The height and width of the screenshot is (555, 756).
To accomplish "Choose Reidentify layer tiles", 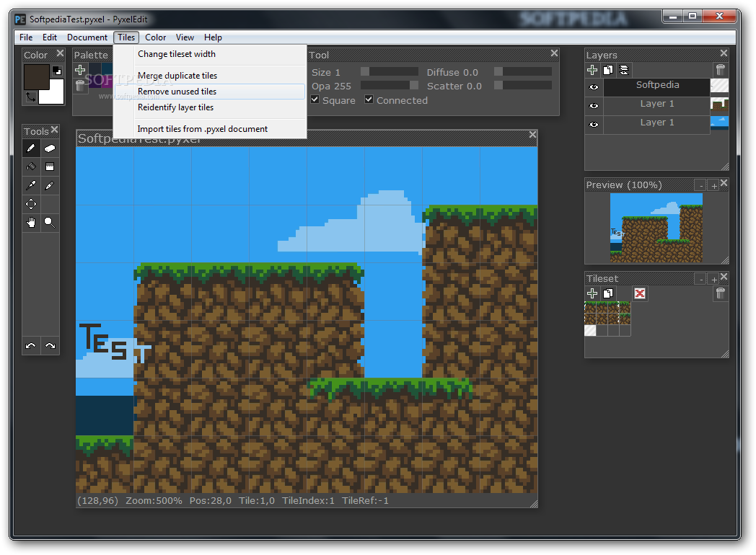I will [210, 107].
